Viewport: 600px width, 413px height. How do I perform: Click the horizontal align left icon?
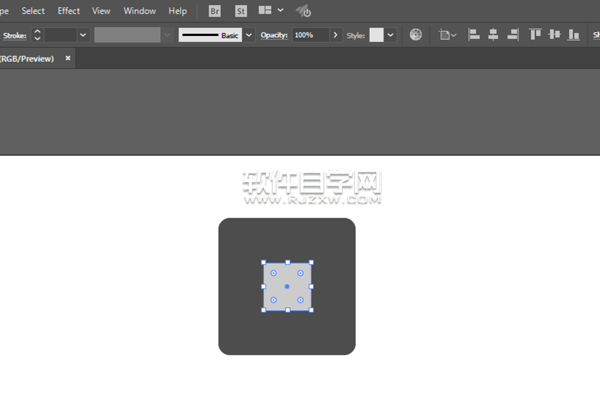[474, 35]
